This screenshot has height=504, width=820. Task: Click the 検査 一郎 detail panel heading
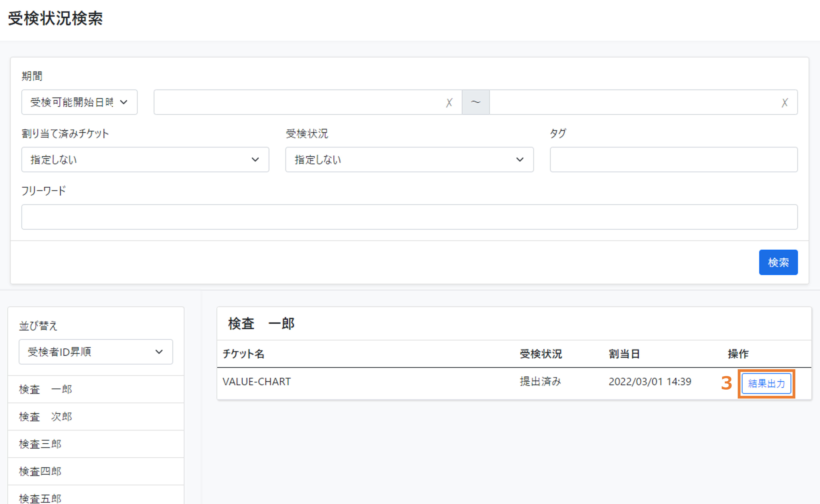point(261,323)
